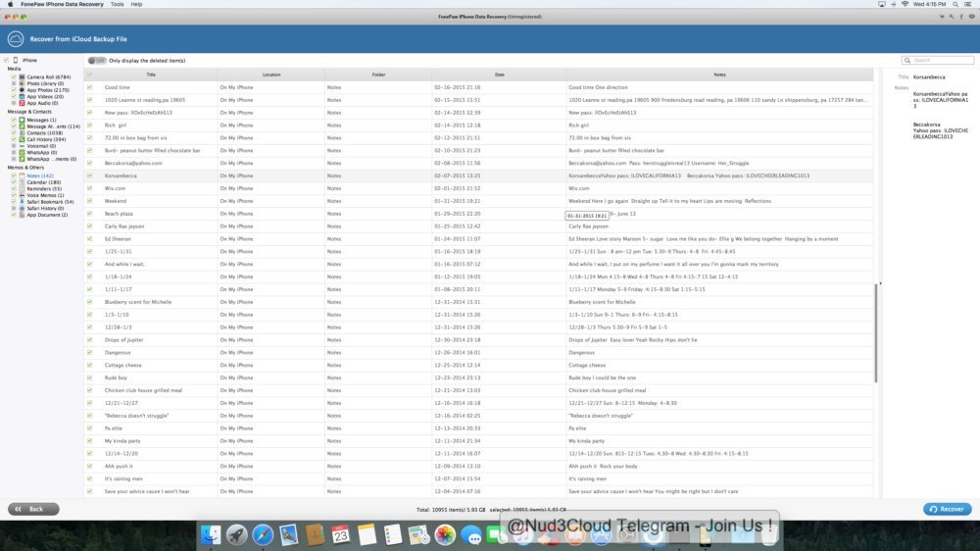Select the 'Carly Rae jepsen' note title
The height and width of the screenshot is (551, 980).
click(x=124, y=226)
